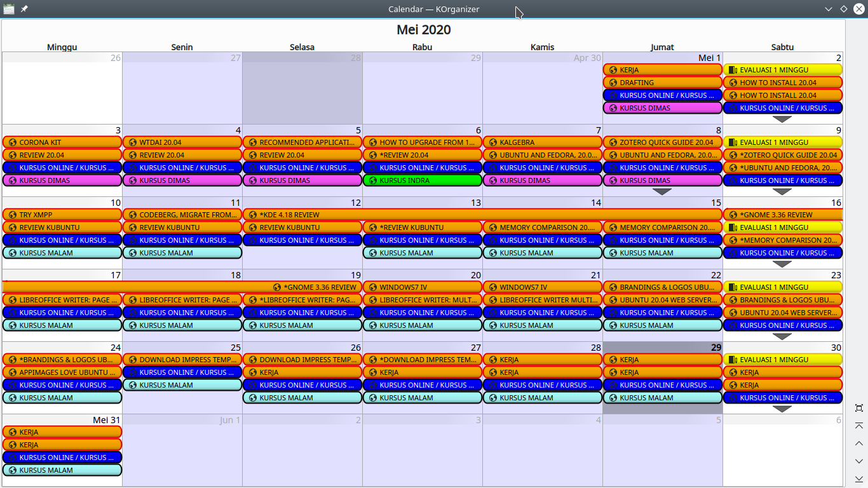Open the KALGEBRA event on May 7

[x=542, y=142]
